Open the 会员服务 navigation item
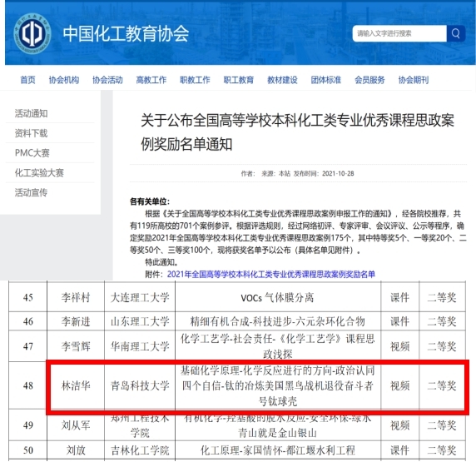The height and width of the screenshot is (462, 476). (369, 80)
